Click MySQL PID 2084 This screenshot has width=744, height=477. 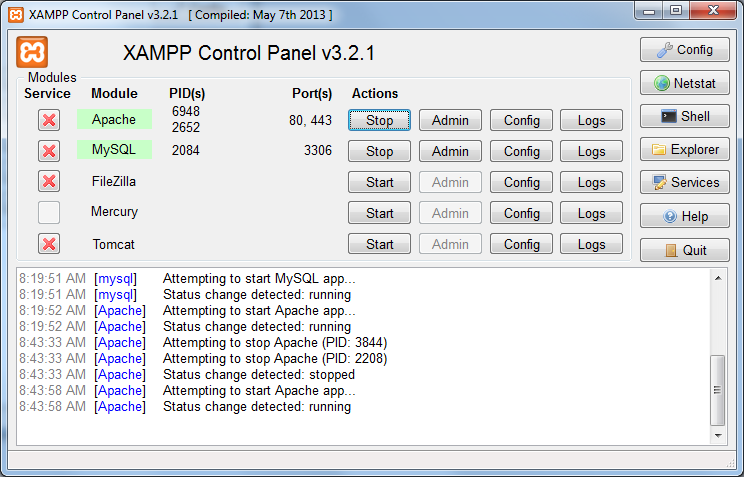click(x=186, y=150)
